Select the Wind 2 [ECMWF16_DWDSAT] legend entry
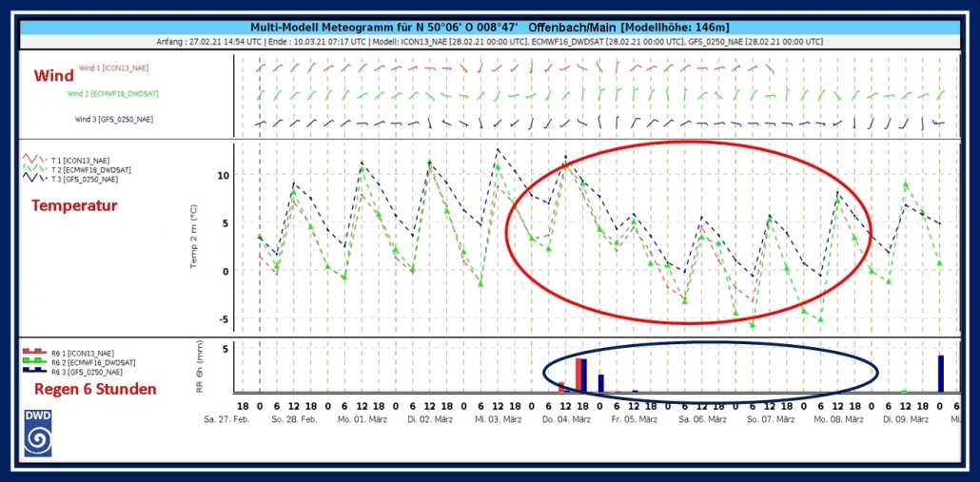This screenshot has width=980, height=482. (109, 94)
